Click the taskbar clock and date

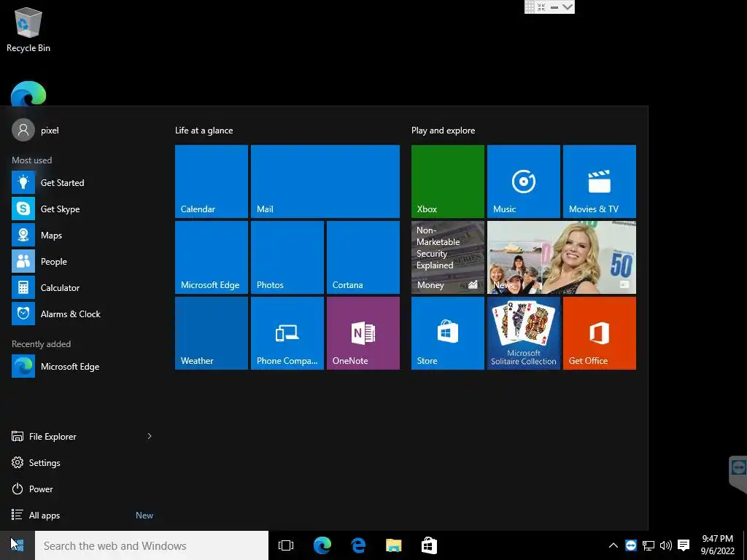718,545
